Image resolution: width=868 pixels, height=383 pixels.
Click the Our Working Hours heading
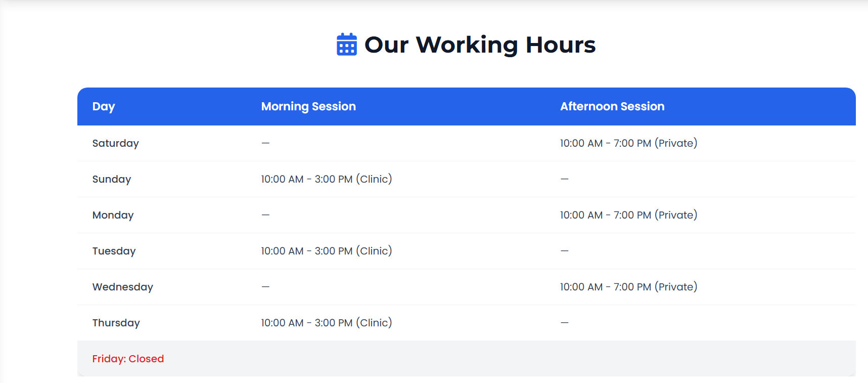point(480,45)
